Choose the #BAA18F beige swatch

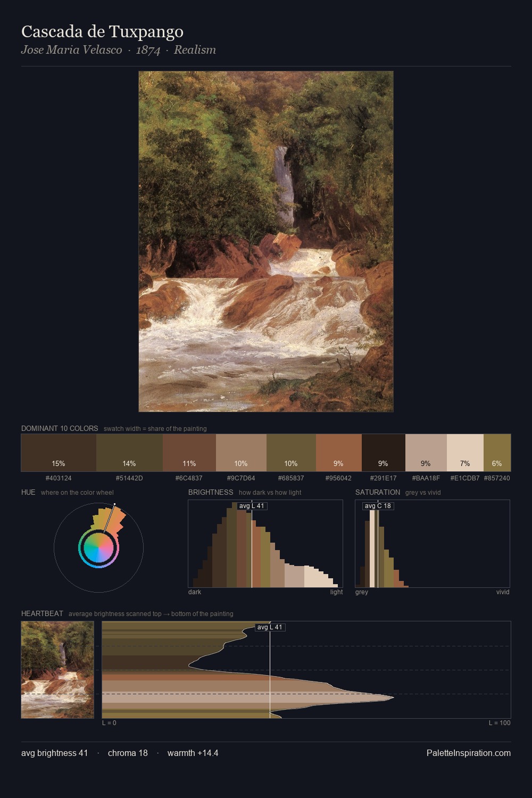pos(426,453)
